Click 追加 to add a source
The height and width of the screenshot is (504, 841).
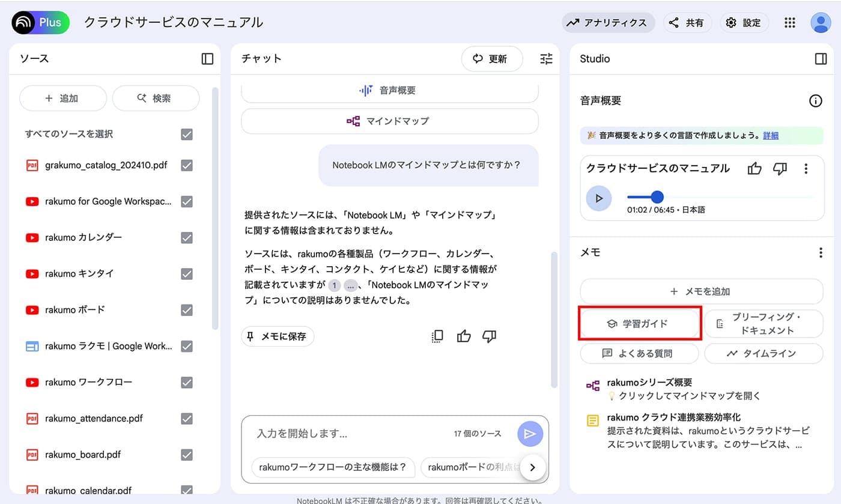point(63,99)
